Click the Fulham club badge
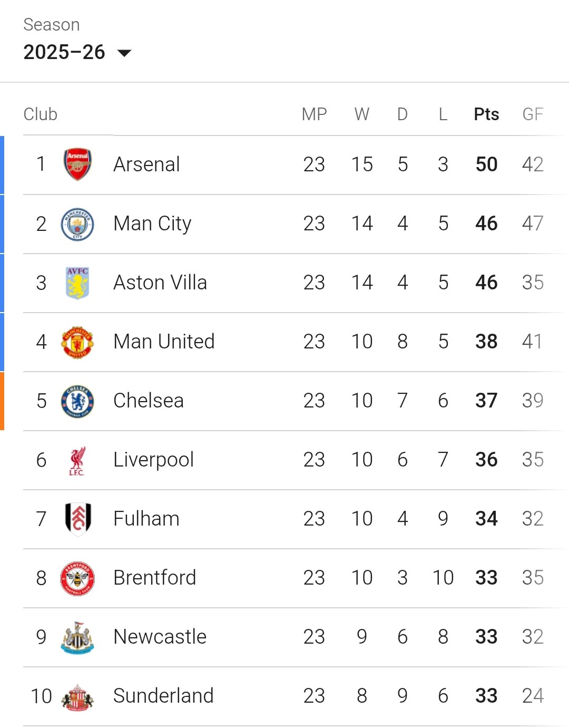The image size is (569, 728). click(x=77, y=519)
